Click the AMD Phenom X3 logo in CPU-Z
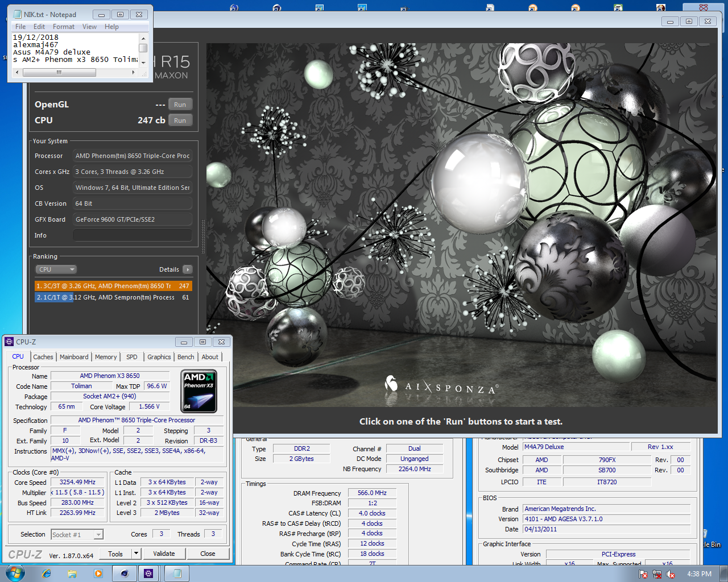Viewport: 728px width, 582px height. (198, 391)
